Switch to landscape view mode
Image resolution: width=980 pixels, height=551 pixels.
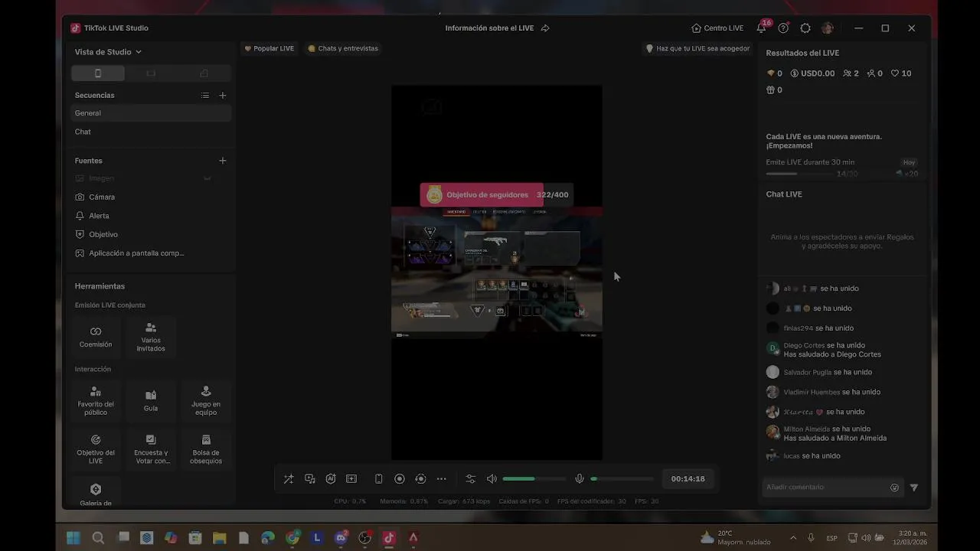151,73
